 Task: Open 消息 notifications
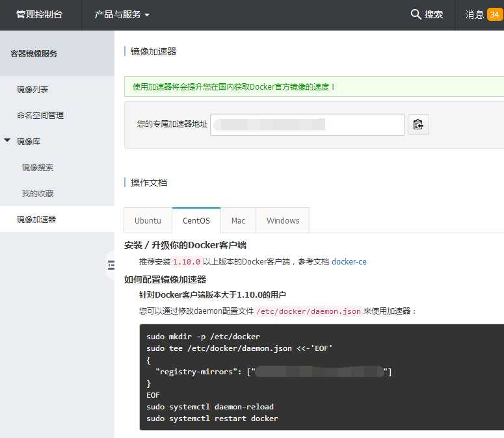[x=475, y=14]
